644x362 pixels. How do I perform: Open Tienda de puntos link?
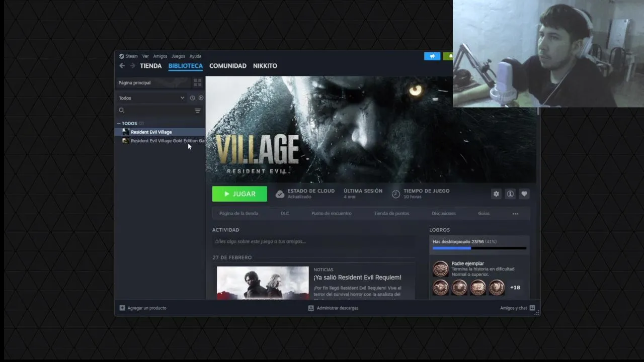(391, 214)
